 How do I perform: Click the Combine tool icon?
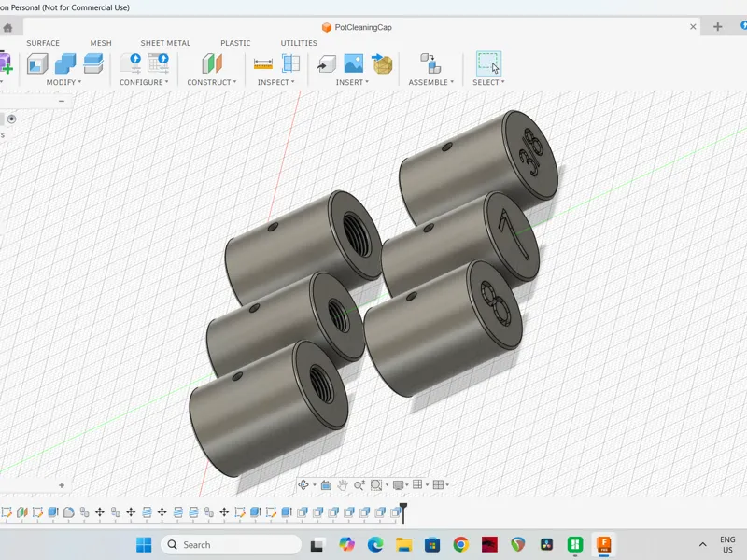(x=65, y=63)
